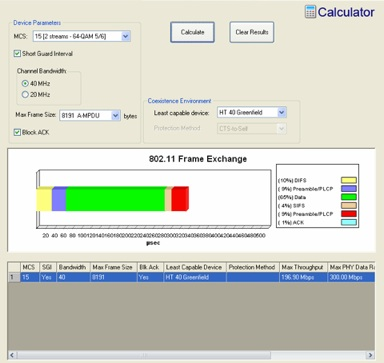
Task: Click the HT 40 Greenfield result cell
Action: (195, 277)
